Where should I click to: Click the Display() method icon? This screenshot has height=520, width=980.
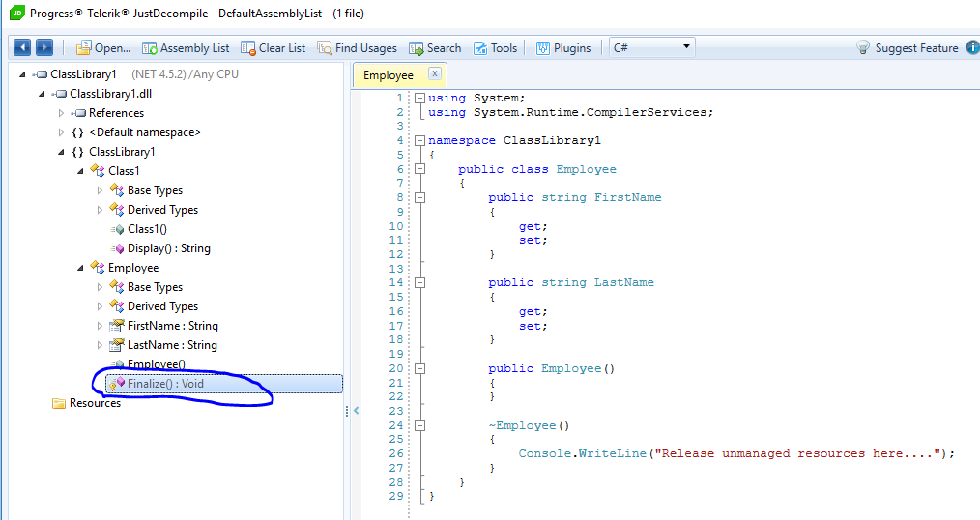pos(117,248)
